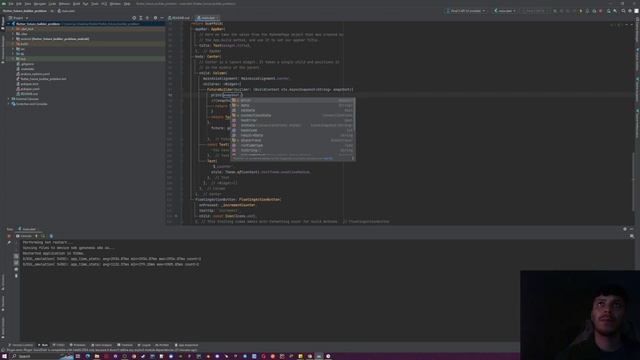Open the Dart Analysis tool window

[x=102, y=345]
